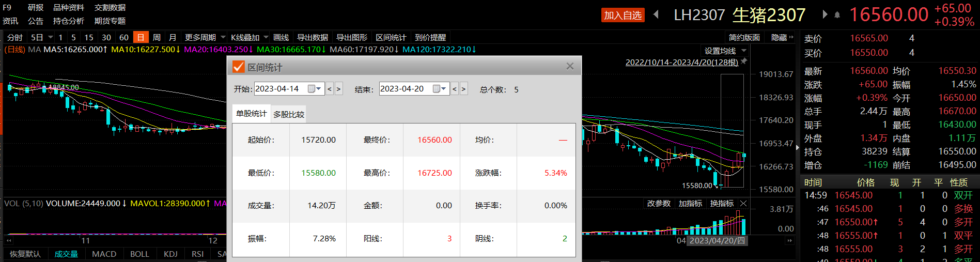
Task: Expand the 更多周期 period dropdown
Action: (223, 37)
